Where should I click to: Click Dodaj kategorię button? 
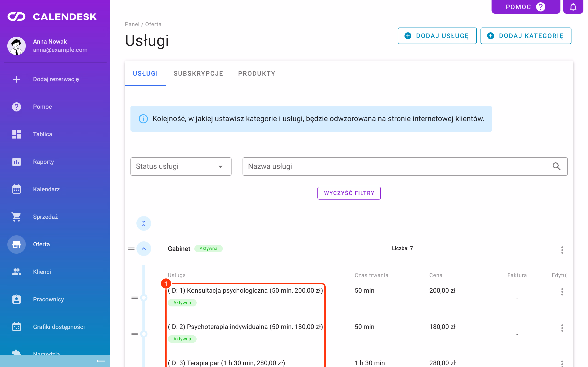click(526, 36)
